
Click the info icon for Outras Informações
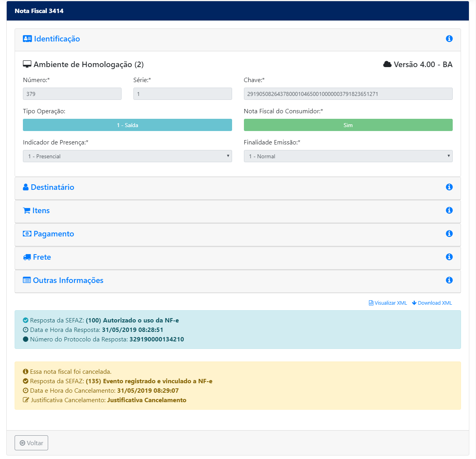pos(449,280)
